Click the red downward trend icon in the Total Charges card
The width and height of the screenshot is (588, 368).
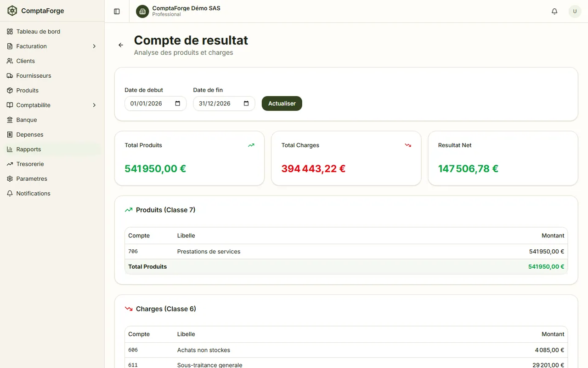pyautogui.click(x=408, y=145)
